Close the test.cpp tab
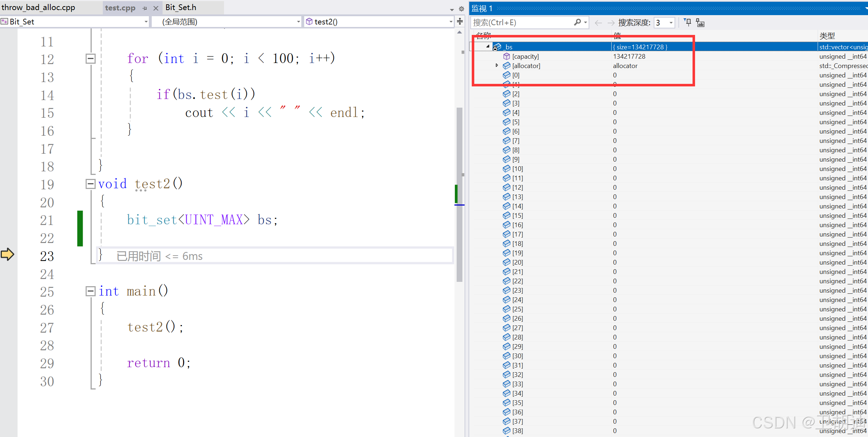This screenshot has height=437, width=868. pos(156,8)
